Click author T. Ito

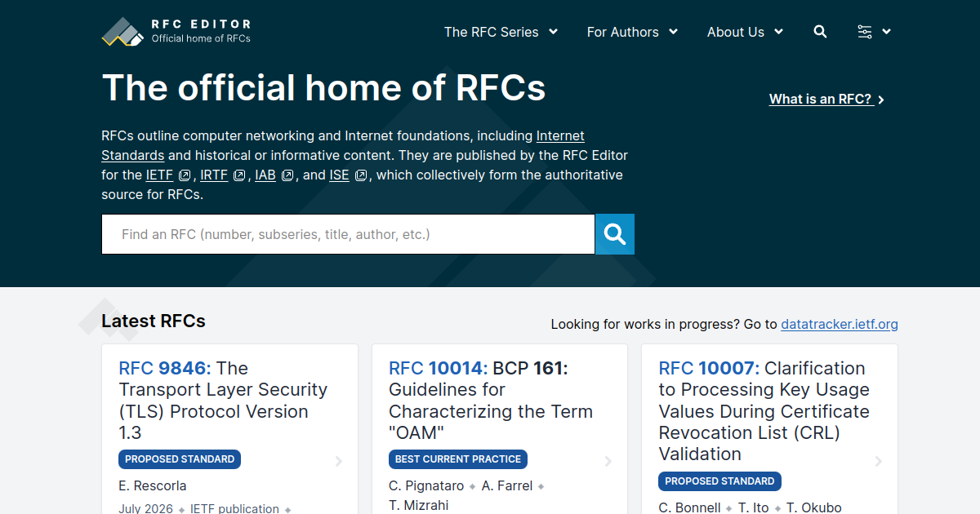click(x=754, y=507)
